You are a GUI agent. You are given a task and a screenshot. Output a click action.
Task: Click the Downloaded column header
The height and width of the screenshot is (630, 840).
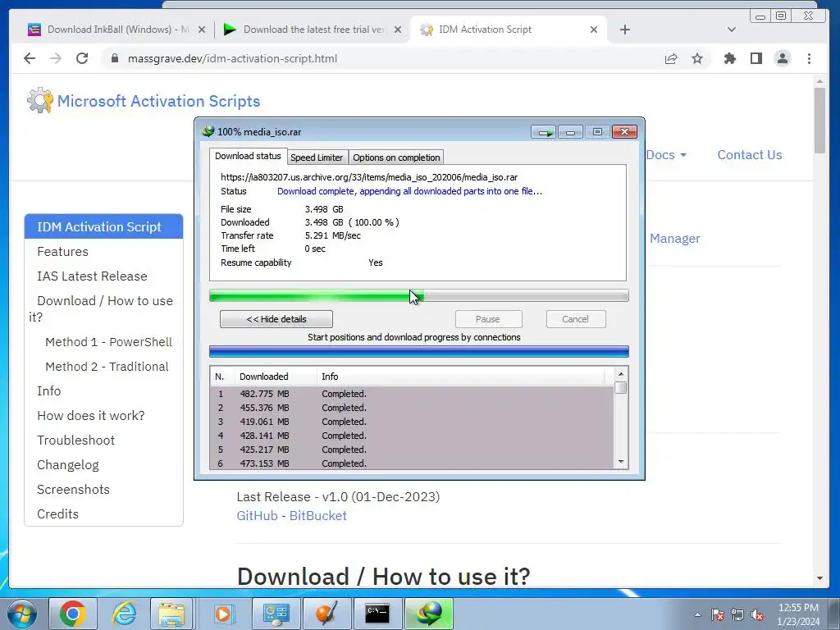(x=276, y=376)
